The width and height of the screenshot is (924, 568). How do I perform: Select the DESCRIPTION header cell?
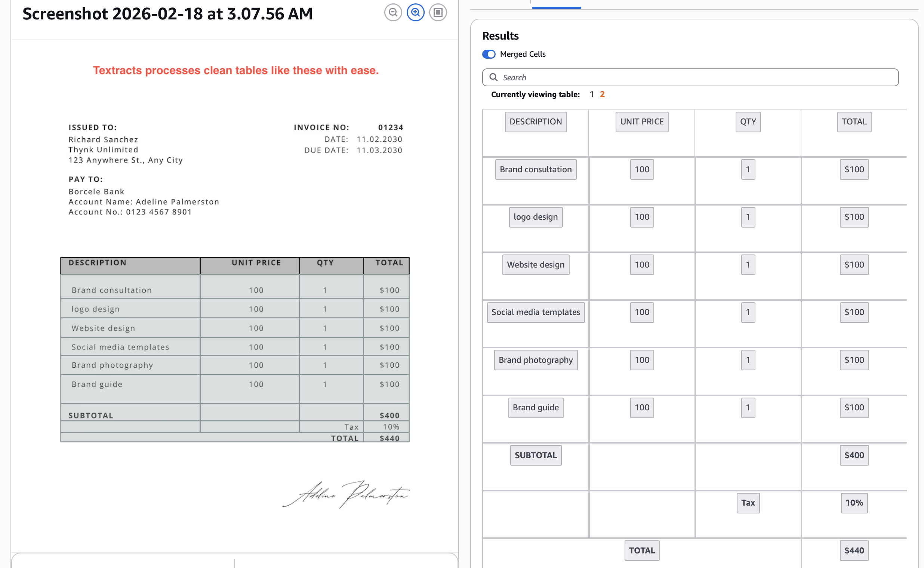536,122
